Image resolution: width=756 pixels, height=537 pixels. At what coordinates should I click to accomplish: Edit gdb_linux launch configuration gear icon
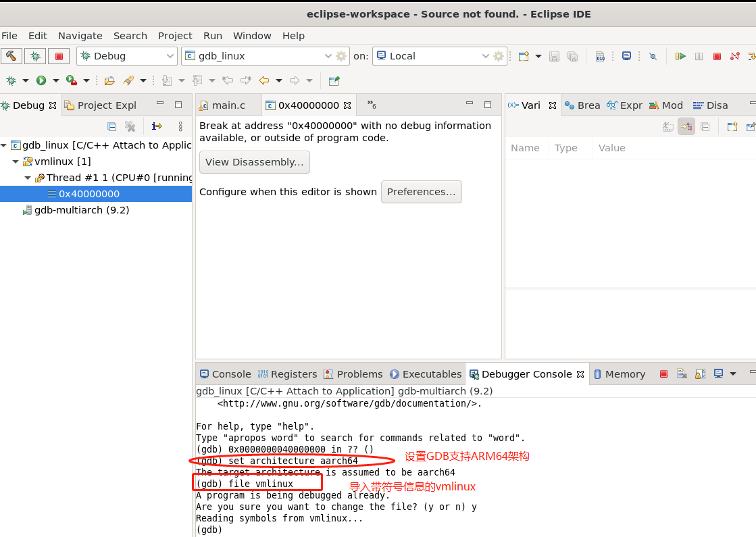click(341, 56)
